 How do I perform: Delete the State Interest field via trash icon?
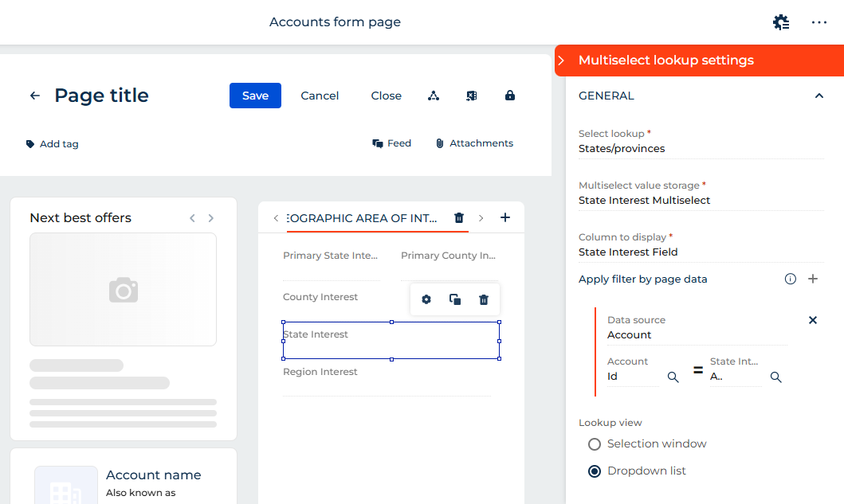(483, 299)
